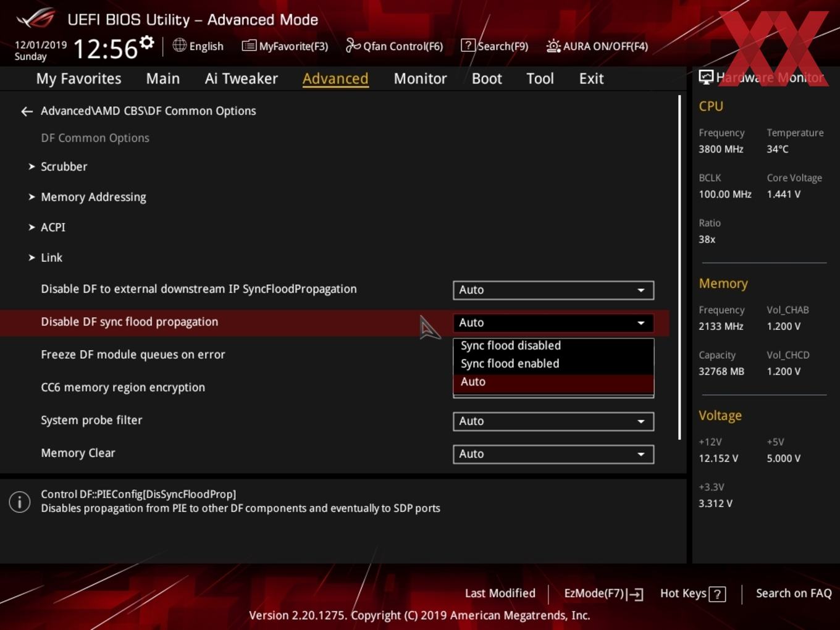Toggle AURA ON/OFF(F4)

[597, 46]
